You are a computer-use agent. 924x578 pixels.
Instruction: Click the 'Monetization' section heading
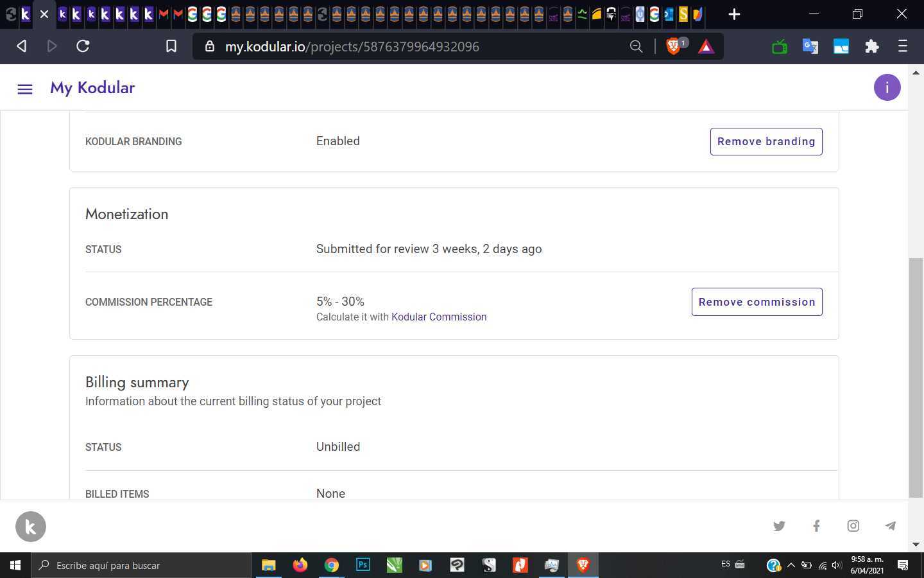(x=127, y=214)
